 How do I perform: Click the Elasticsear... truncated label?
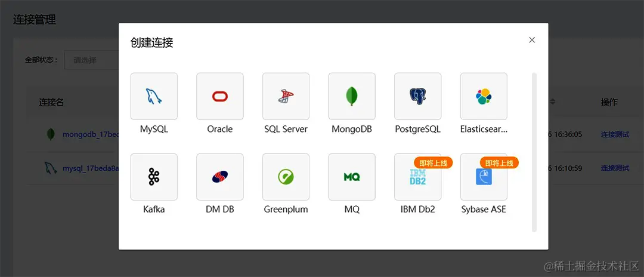click(x=484, y=129)
